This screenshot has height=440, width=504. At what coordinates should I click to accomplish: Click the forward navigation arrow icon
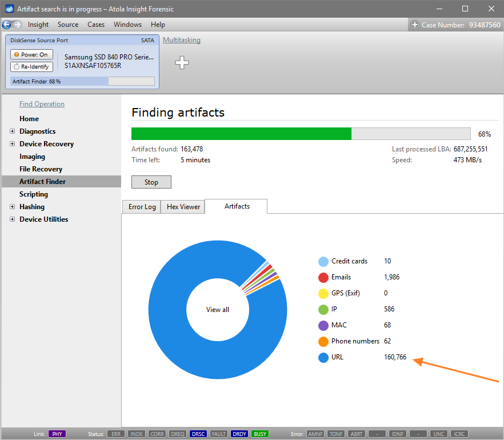[17, 25]
